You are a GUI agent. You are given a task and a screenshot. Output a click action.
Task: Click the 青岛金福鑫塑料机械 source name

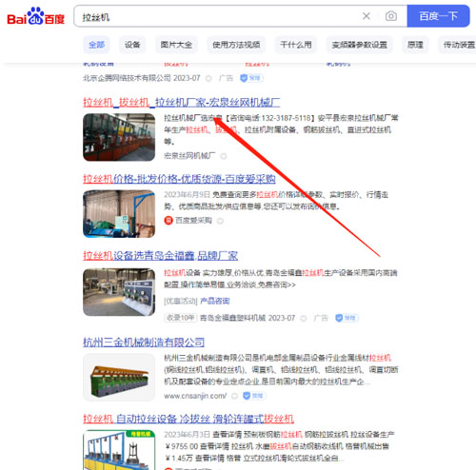point(232,318)
